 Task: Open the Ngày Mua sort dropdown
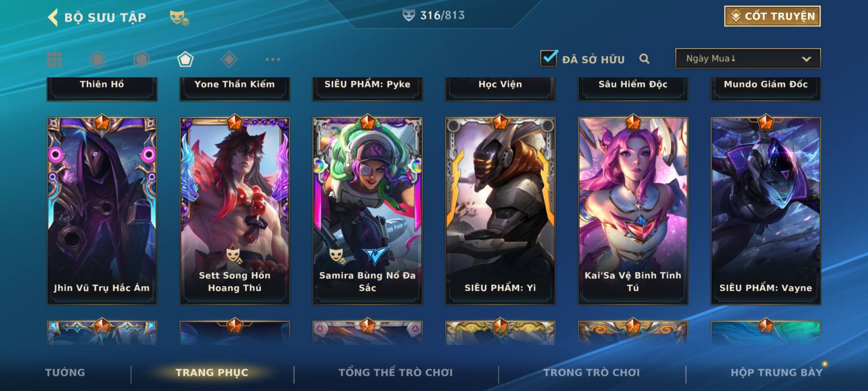(748, 58)
